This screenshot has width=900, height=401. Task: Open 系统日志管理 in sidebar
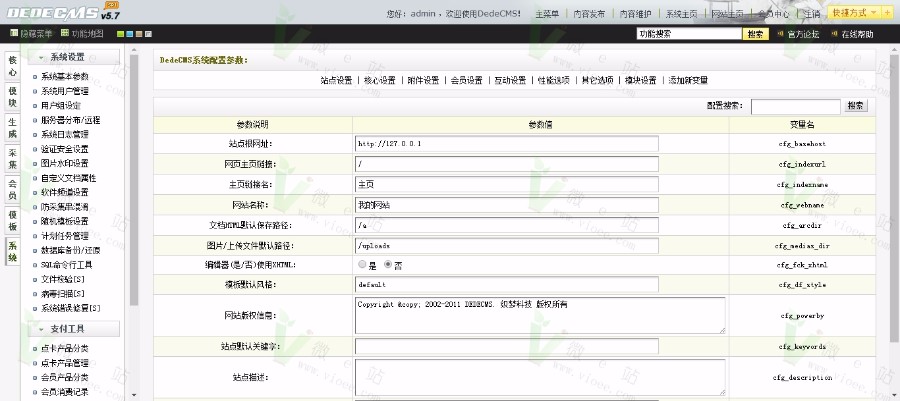(65, 134)
